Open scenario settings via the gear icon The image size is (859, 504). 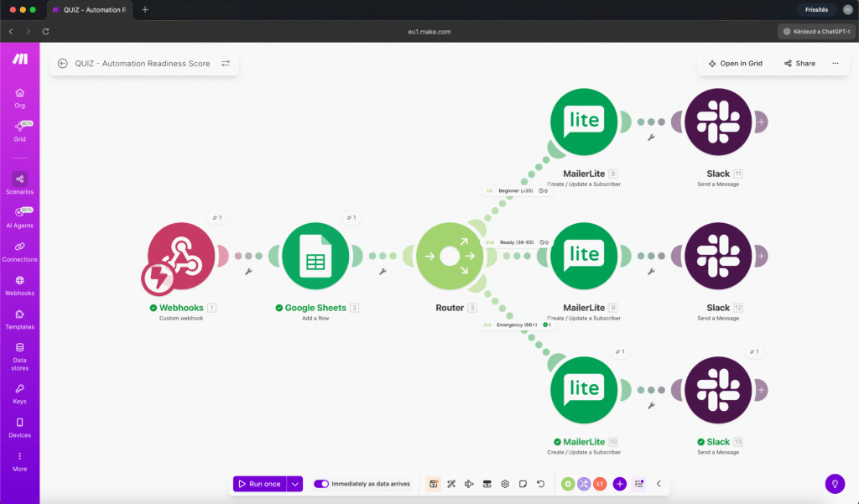coord(505,484)
